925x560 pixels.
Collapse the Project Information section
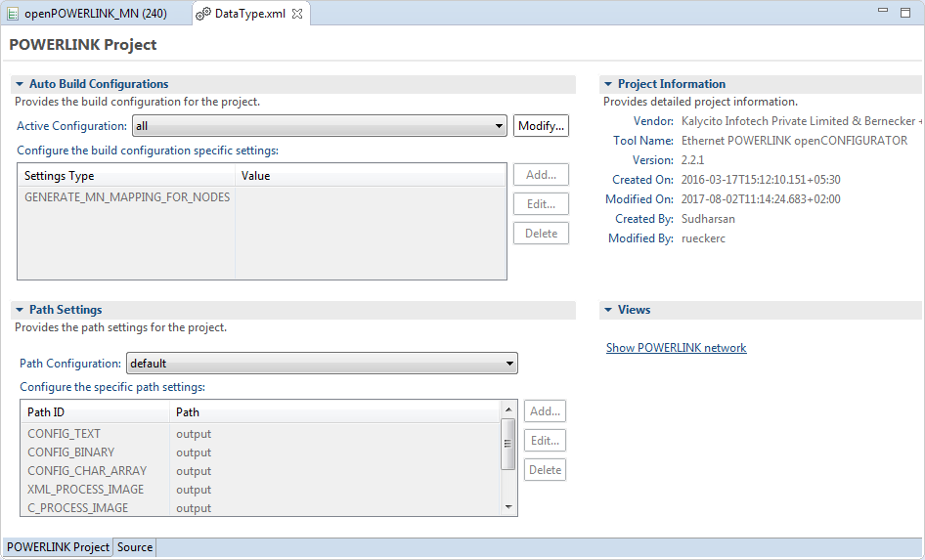(x=608, y=84)
